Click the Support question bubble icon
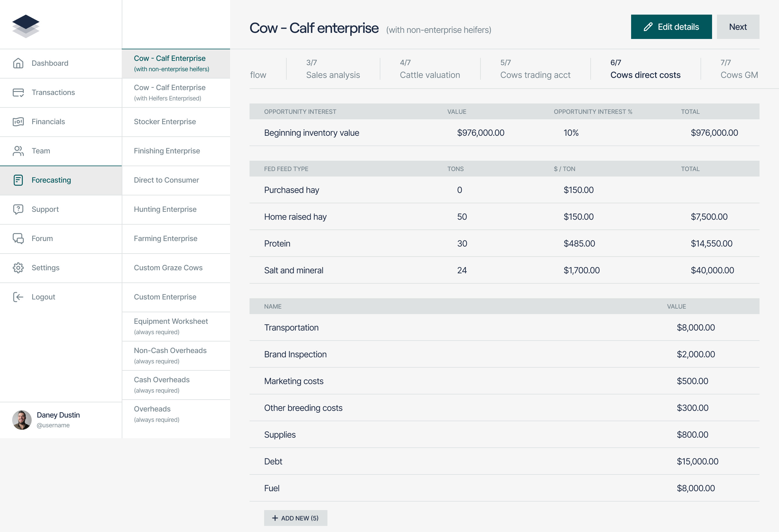Viewport: 779px width, 532px height. coord(18,209)
